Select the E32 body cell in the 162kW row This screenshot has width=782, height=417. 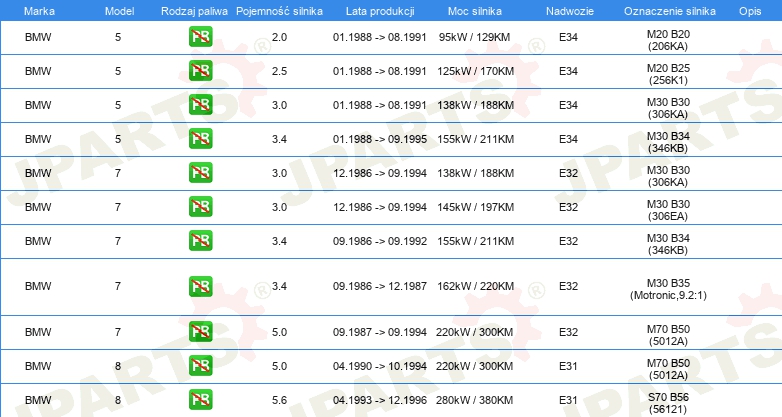tap(569, 286)
